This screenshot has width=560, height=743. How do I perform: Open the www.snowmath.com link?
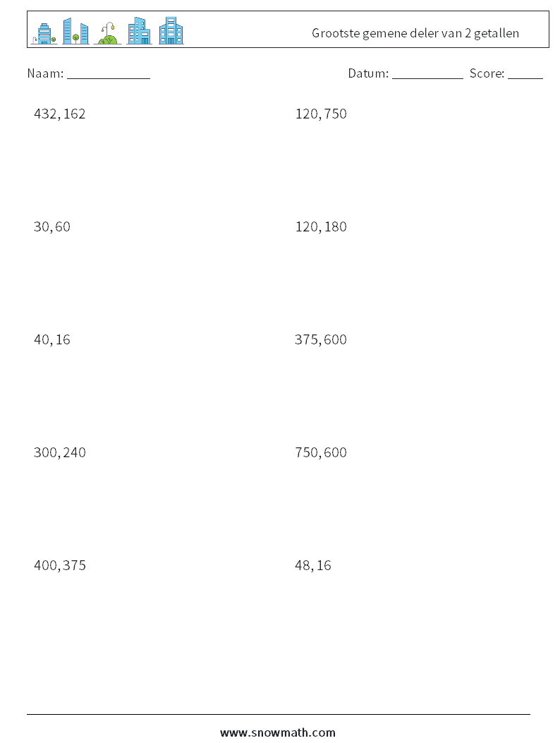[278, 732]
